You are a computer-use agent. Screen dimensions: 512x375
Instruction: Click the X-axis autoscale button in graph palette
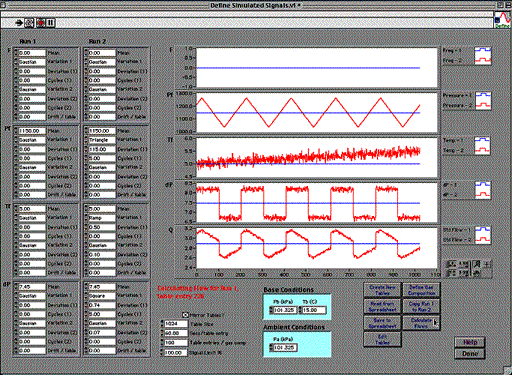451,264
